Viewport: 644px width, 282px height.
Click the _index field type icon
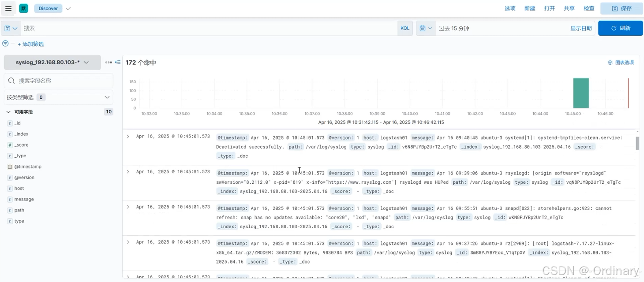[10, 134]
